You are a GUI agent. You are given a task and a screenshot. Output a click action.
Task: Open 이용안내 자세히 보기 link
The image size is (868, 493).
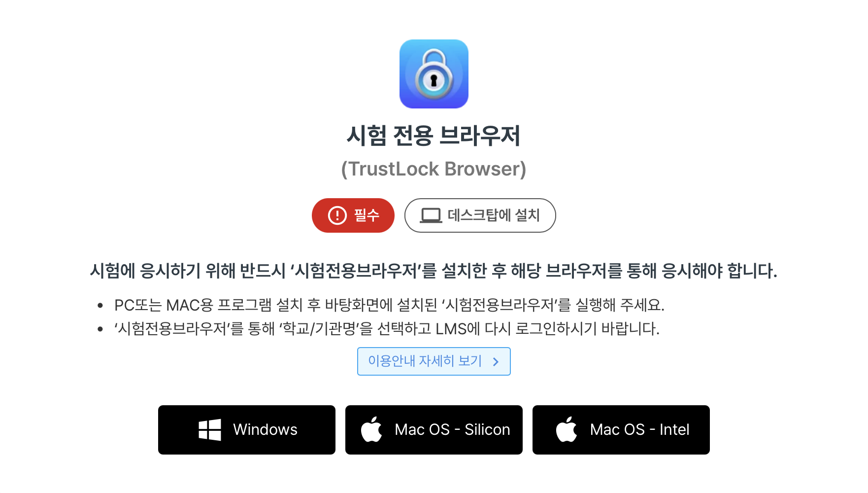click(x=434, y=361)
